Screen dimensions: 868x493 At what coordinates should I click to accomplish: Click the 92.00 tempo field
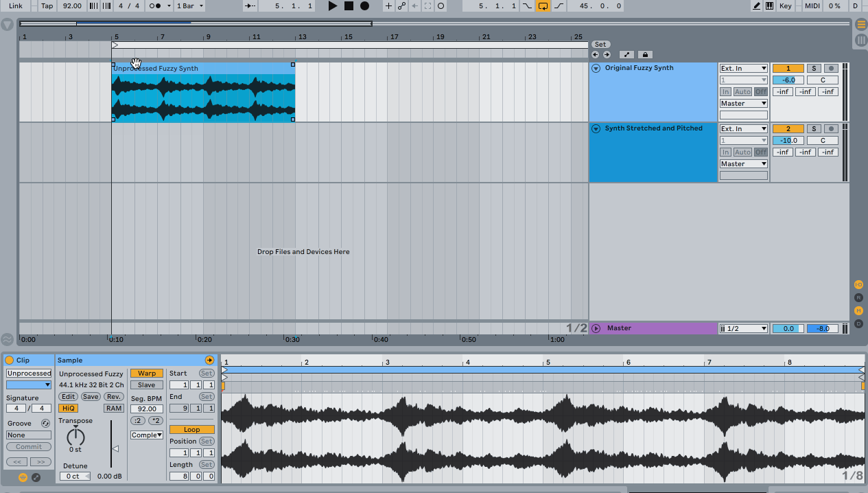click(71, 5)
